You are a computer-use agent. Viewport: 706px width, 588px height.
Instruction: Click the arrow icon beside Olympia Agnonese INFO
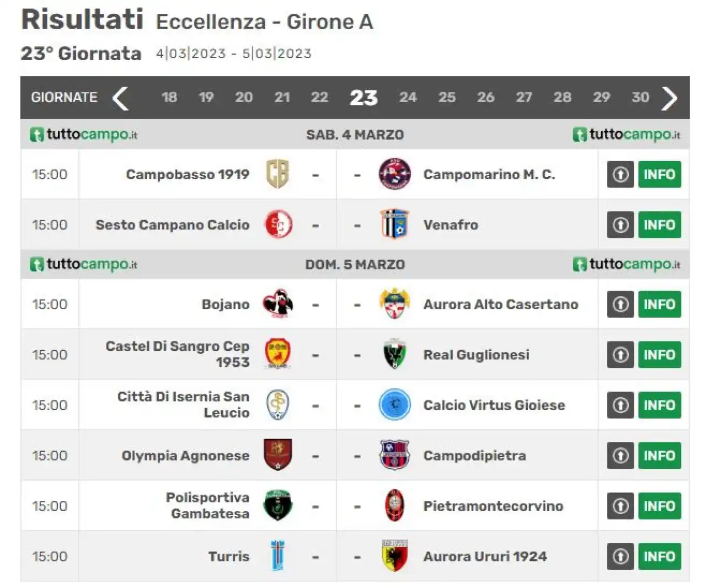[621, 456]
